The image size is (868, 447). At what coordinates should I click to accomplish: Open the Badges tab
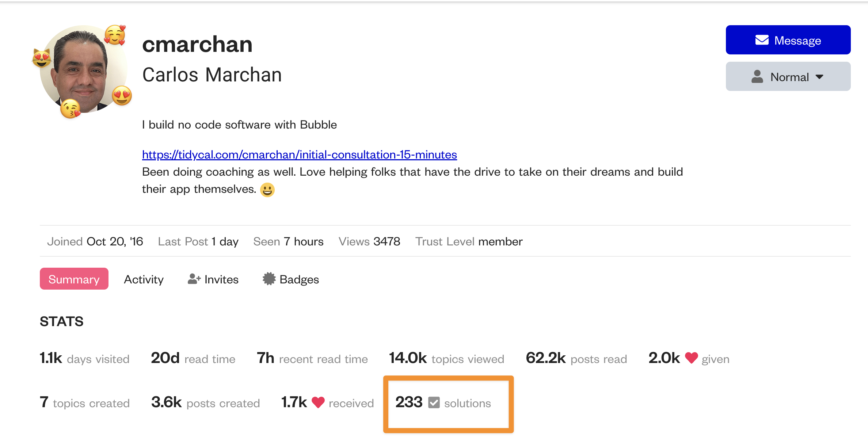(299, 279)
